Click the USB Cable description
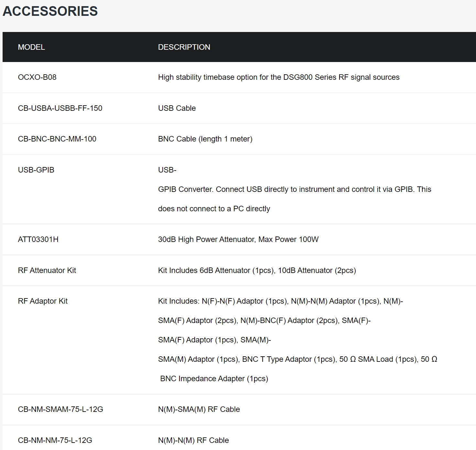Image resolution: width=476 pixels, height=450 pixels. click(x=177, y=108)
